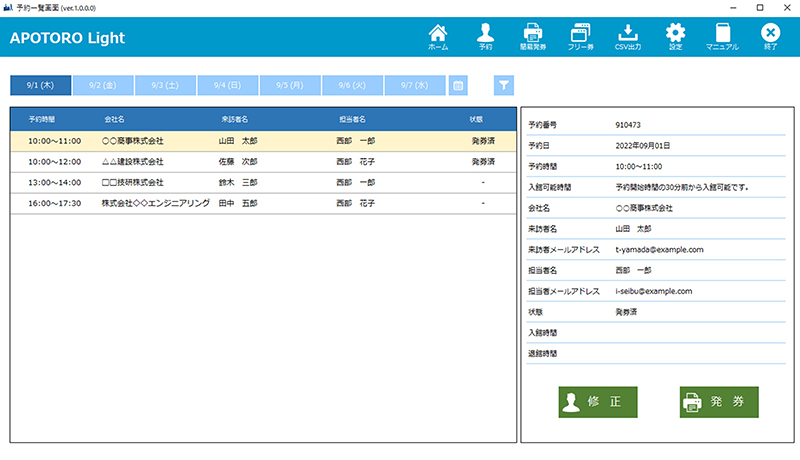Viewport: 800px width, 460px height.
Task: Switch to the 9/4 (日) tab
Action: [x=228, y=86]
